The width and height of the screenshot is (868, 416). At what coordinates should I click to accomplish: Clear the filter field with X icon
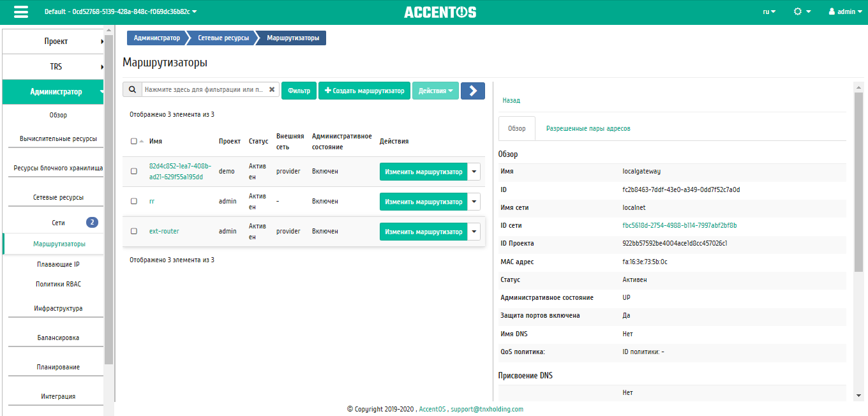pyautogui.click(x=272, y=91)
